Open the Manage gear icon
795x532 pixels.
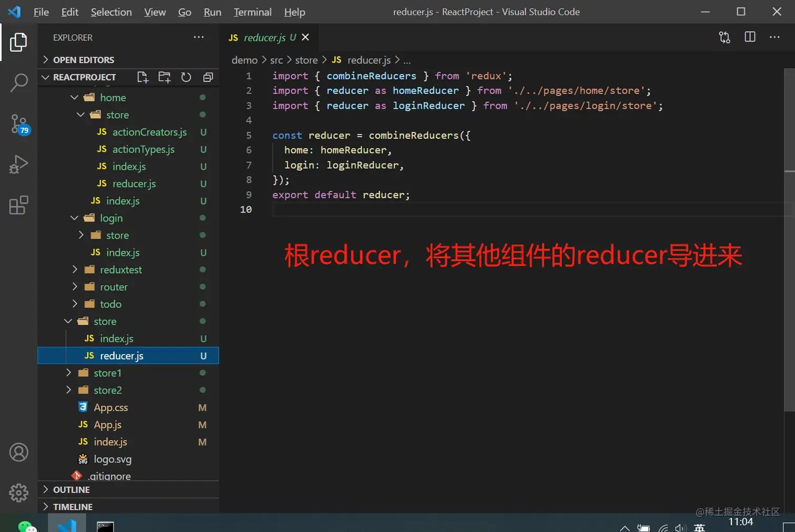tap(18, 493)
